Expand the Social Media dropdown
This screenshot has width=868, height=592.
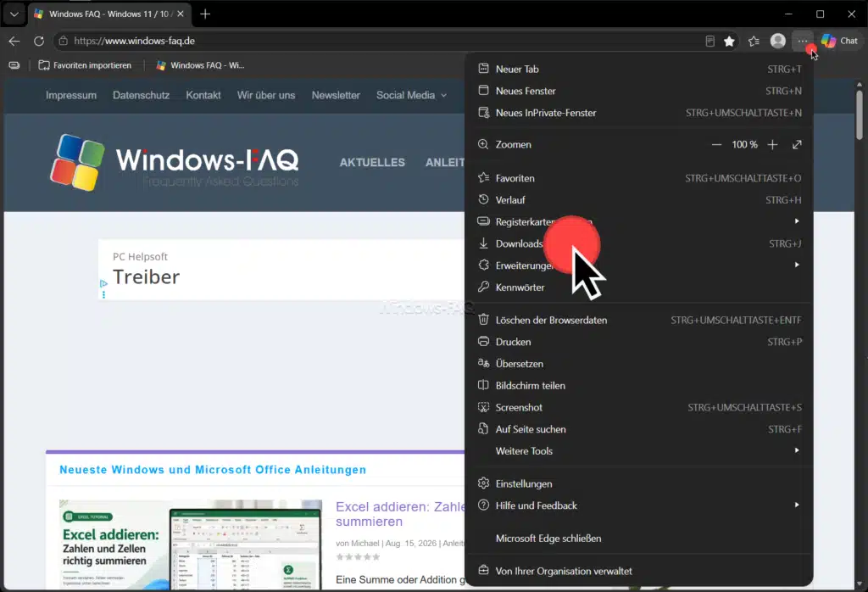(411, 95)
